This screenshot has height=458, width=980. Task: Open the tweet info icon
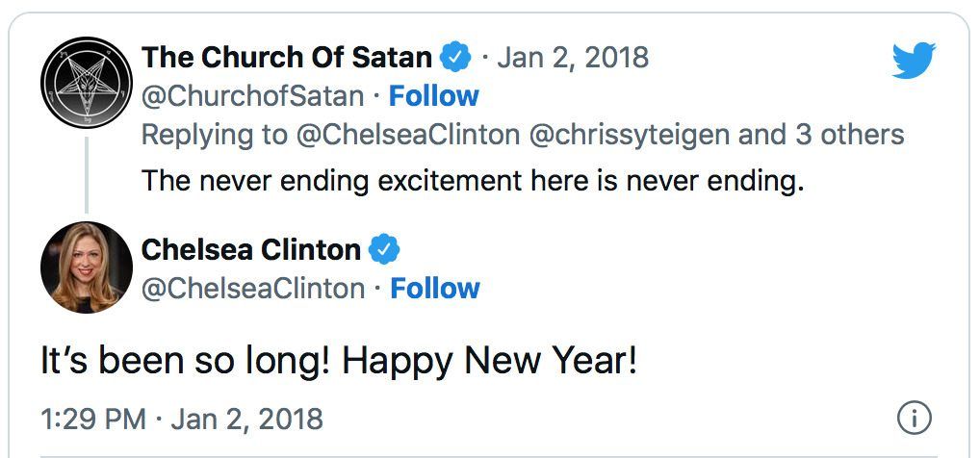pos(913,418)
